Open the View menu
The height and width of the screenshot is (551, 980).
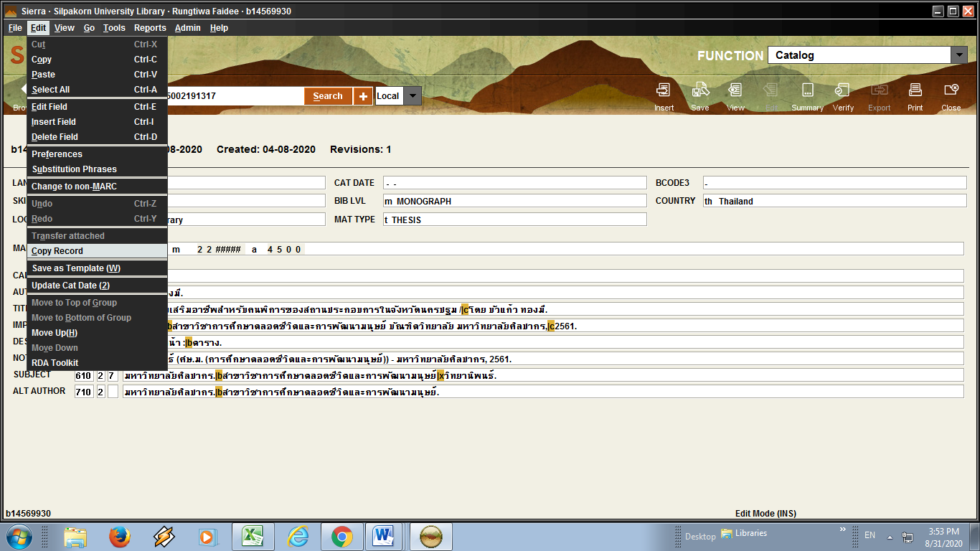point(64,28)
